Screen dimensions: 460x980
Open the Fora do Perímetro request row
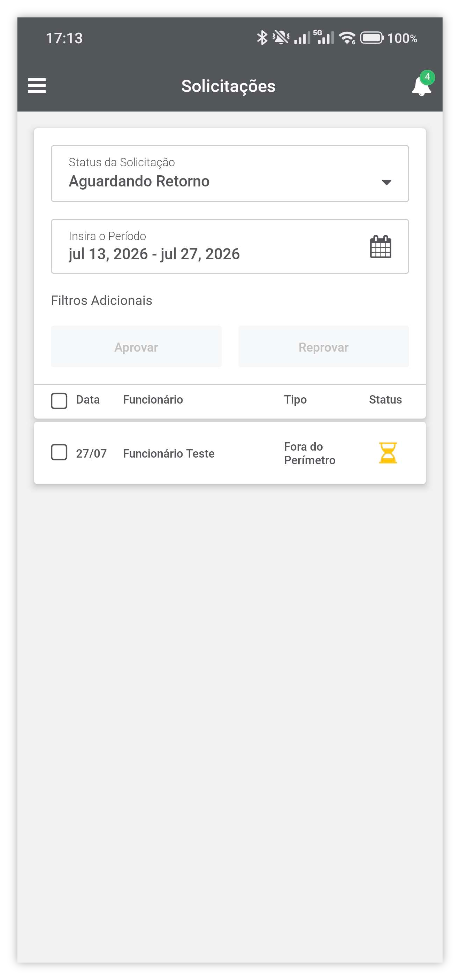pos(230,453)
